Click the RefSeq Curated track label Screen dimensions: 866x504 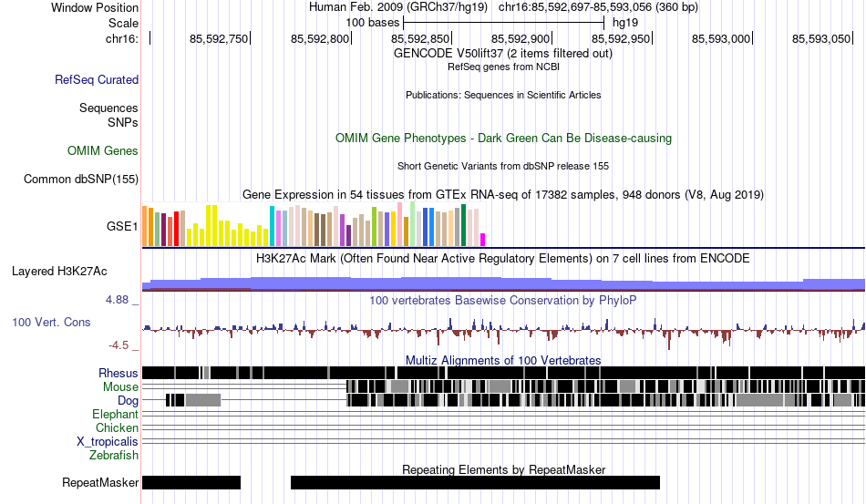(x=96, y=79)
